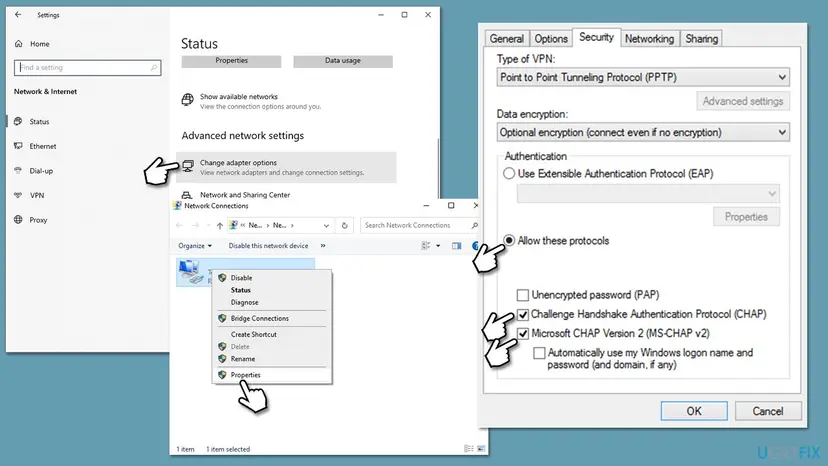The height and width of the screenshot is (466, 828).
Task: Select the Ethernet icon in sidebar
Action: click(18, 146)
